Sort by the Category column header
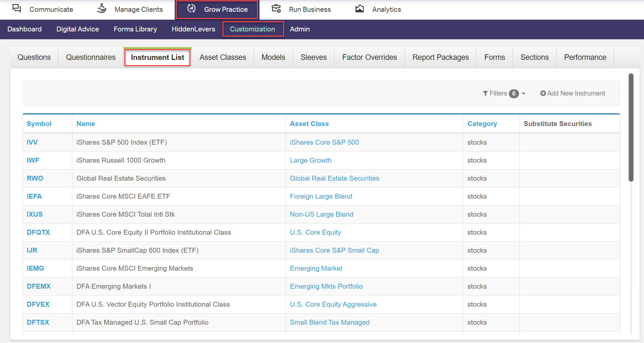 coord(482,124)
